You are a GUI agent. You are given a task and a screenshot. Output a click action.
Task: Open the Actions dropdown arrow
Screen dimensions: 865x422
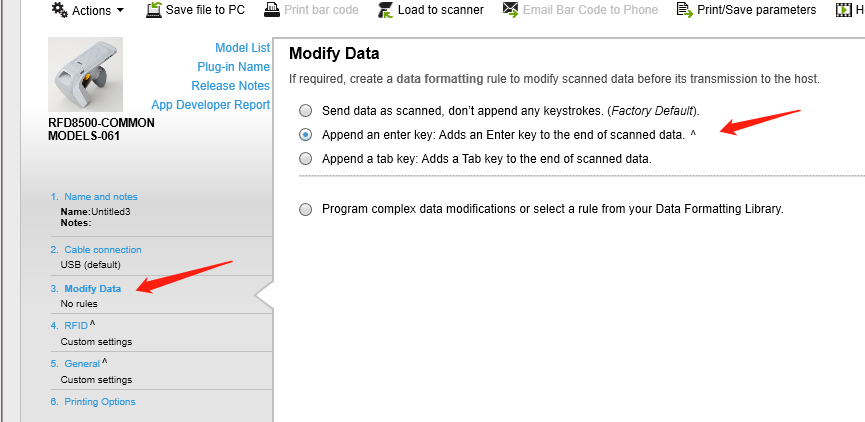(121, 10)
